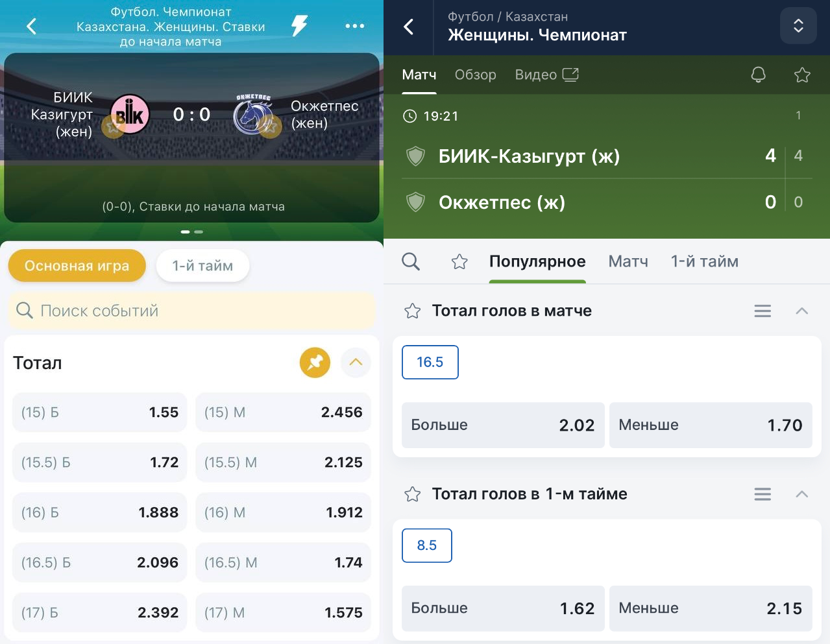Tap the 0 : 0 score in banner
Screen dimensions: 830x644
click(x=191, y=114)
